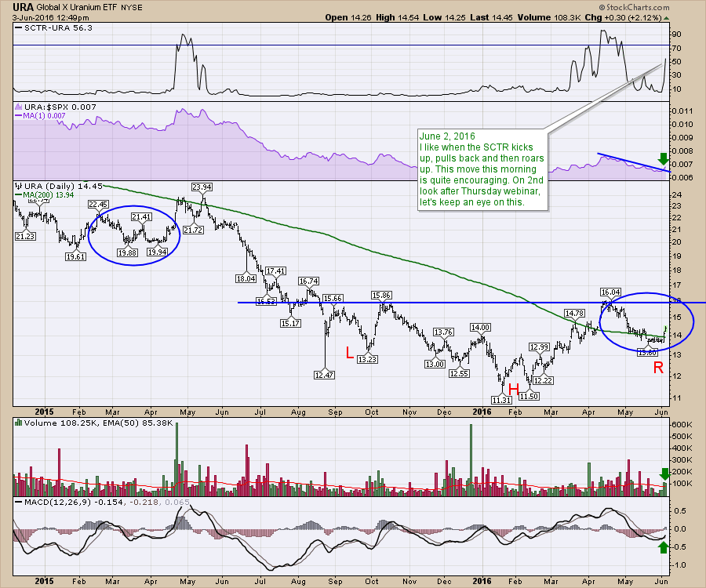The width and height of the screenshot is (706, 588).
Task: Click the 12.55 price label
Action: click(459, 373)
